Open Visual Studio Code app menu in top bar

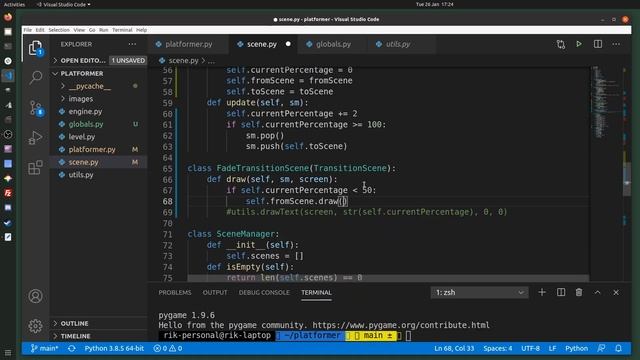tap(63, 4)
